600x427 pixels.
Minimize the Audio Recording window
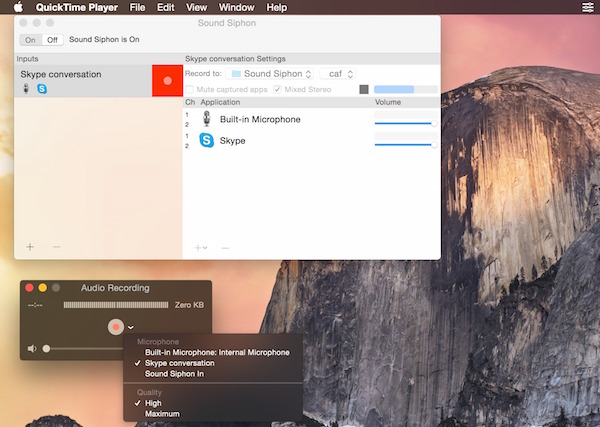pyautogui.click(x=43, y=288)
